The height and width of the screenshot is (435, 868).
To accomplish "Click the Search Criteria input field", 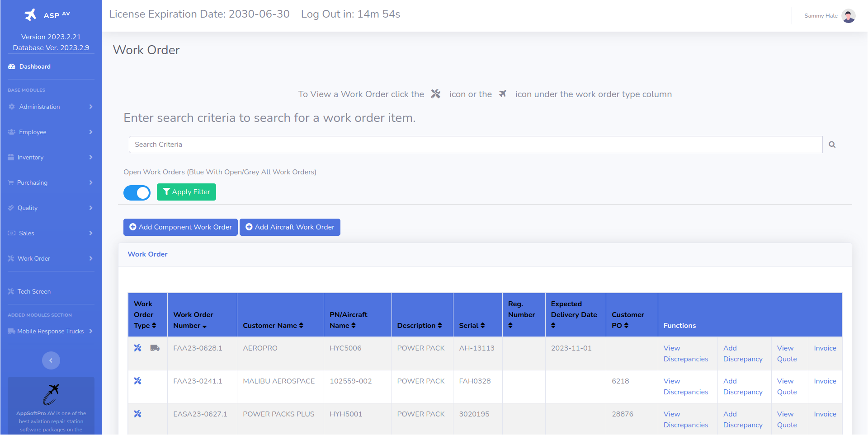I will coord(475,145).
